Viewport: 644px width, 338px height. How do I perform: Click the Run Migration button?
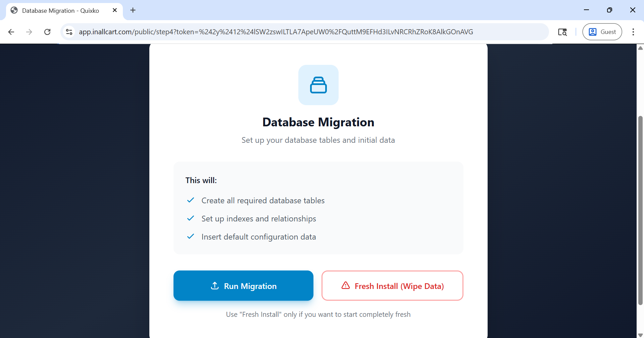tap(243, 286)
